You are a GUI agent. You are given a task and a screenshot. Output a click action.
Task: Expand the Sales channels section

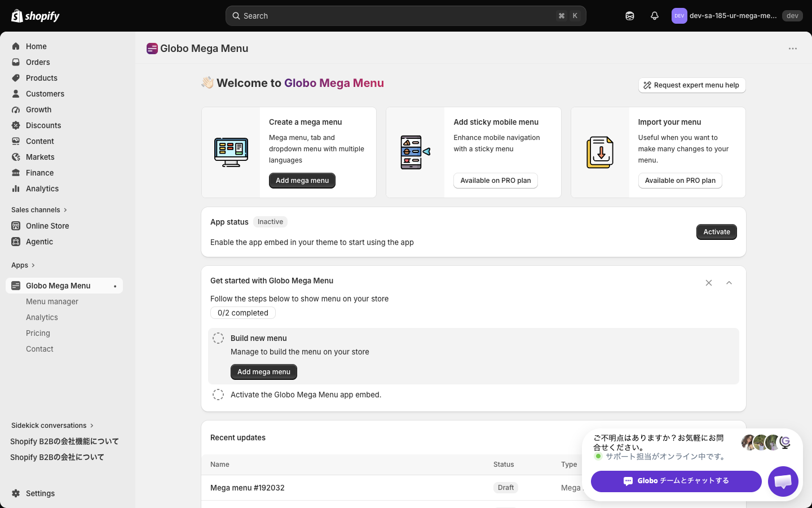pos(39,210)
